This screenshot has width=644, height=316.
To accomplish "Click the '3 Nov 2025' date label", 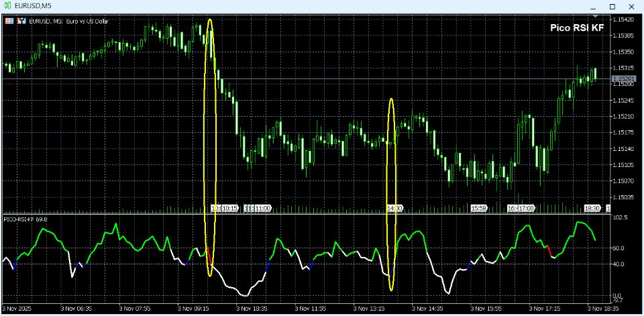I will click(x=16, y=308).
